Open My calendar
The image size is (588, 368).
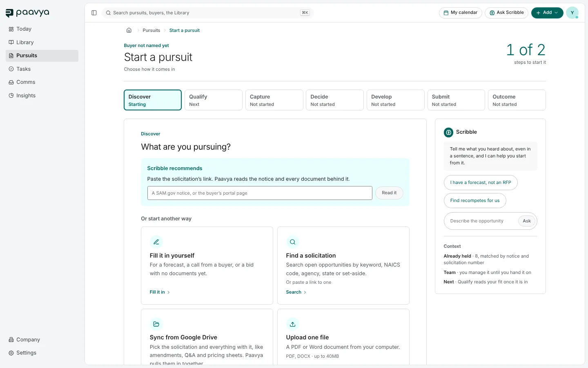coord(461,13)
